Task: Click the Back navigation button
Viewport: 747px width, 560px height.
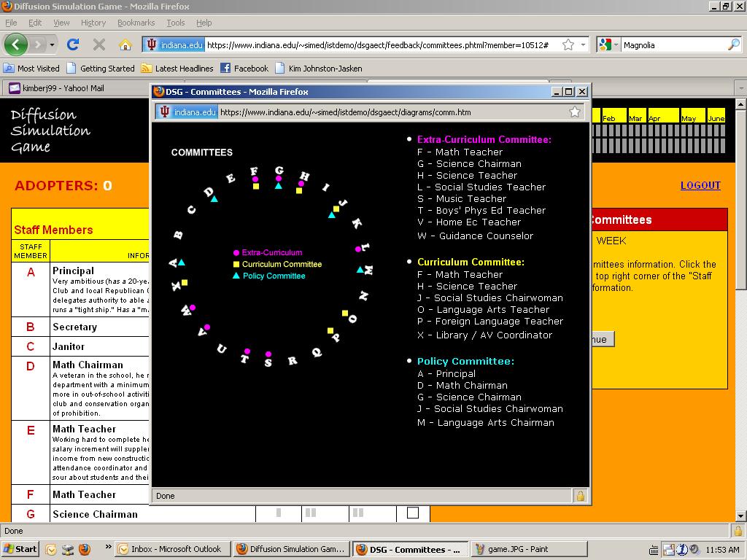Action: (x=15, y=44)
